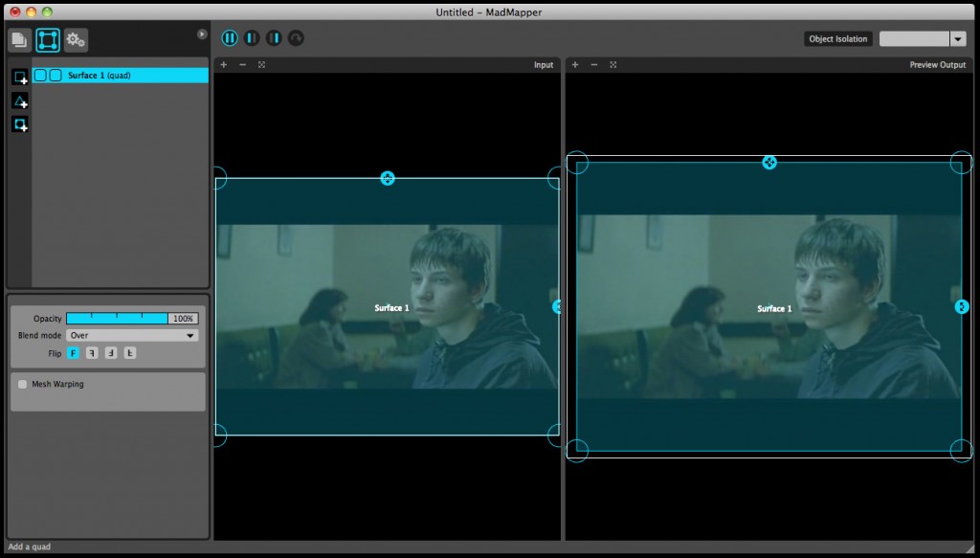Click the Opacity label
The height and width of the screenshot is (558, 980).
click(48, 319)
